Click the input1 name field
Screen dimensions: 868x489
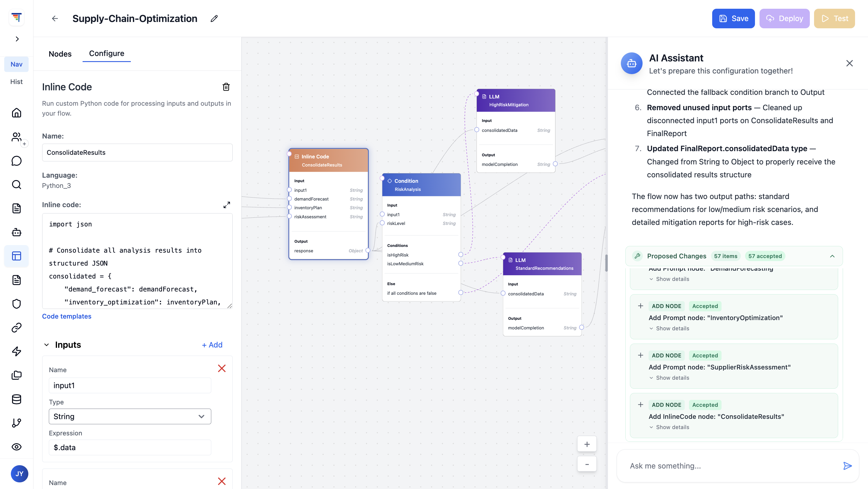(130, 385)
